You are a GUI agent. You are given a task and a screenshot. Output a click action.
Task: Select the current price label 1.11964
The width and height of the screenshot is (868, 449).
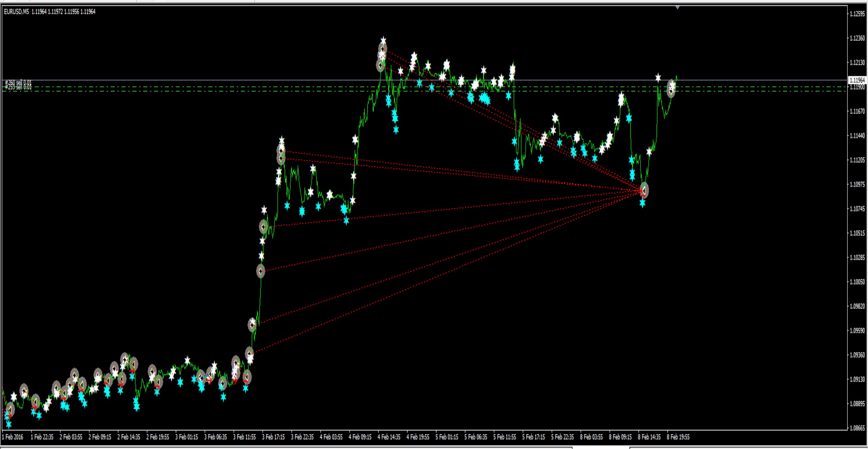tap(857, 80)
